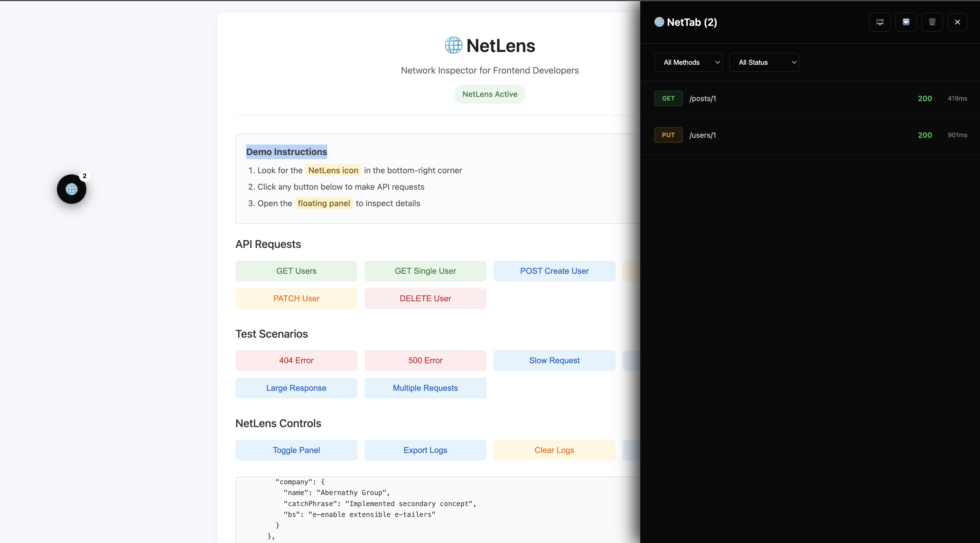Click the monitor icon in NetTab header
Image resolution: width=980 pixels, height=543 pixels.
[x=880, y=22]
